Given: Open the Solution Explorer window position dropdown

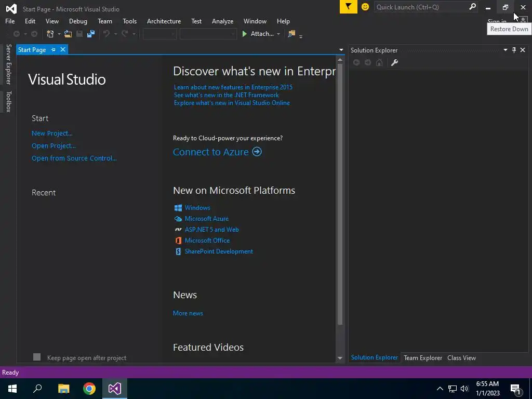Looking at the screenshot, I should pyautogui.click(x=505, y=50).
